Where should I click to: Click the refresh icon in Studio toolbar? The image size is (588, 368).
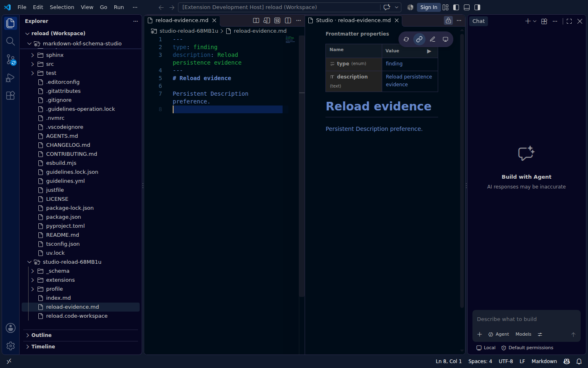point(406,39)
